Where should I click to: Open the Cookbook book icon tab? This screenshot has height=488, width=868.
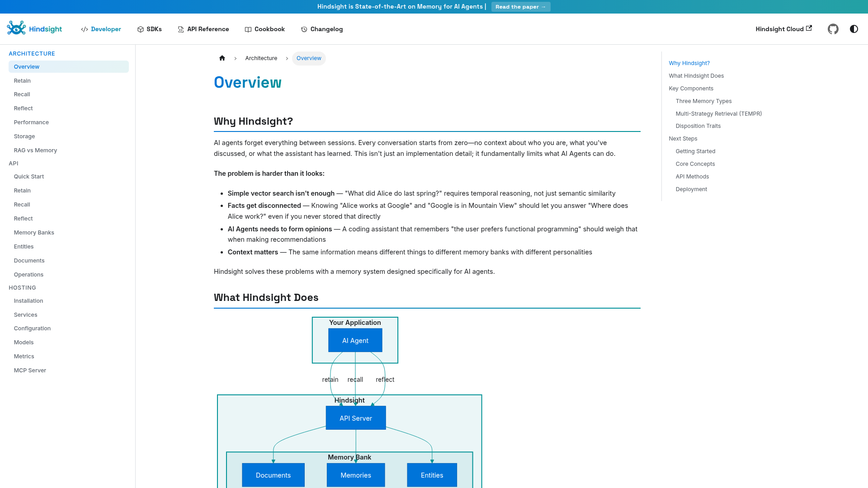pos(265,29)
